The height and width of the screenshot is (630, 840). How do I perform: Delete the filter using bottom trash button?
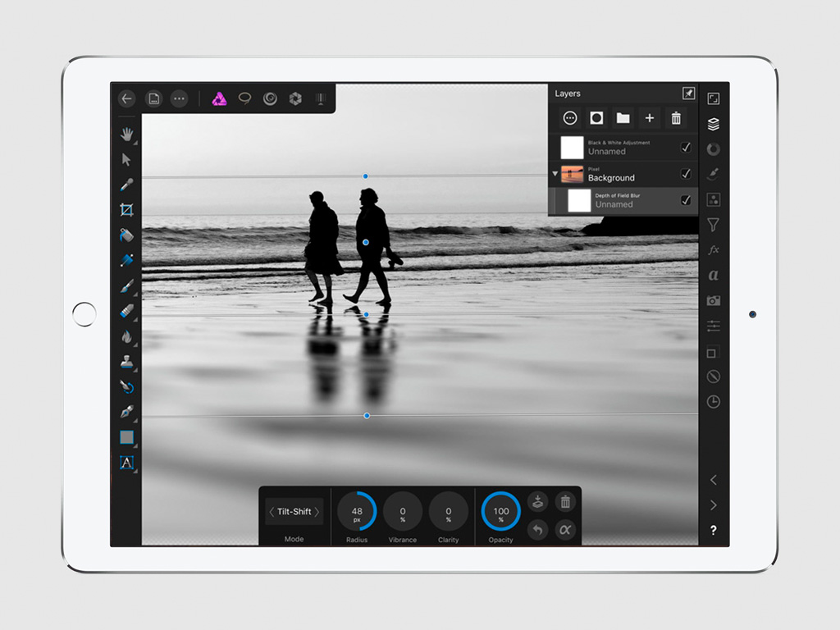pyautogui.click(x=564, y=502)
